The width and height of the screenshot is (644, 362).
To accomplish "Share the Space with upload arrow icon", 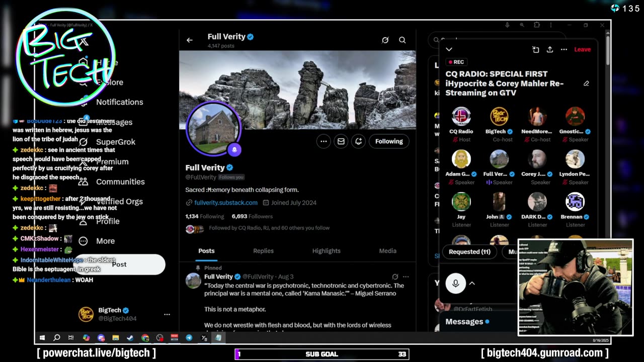I will click(550, 49).
